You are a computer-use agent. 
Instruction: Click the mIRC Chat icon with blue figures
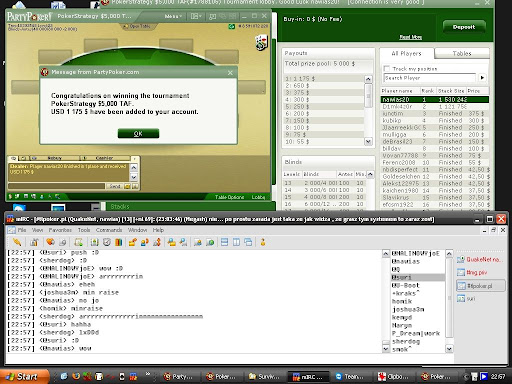145,242
